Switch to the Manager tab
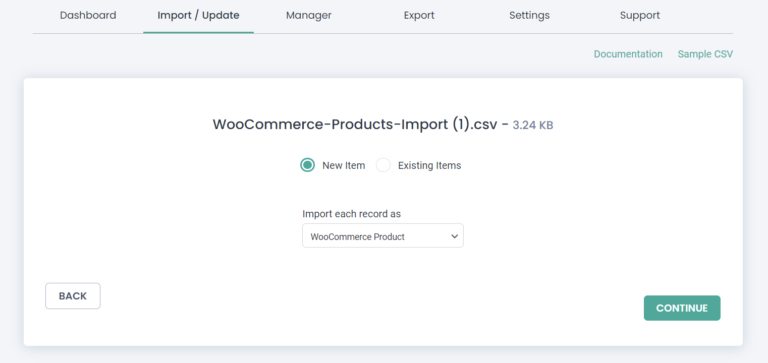 [309, 15]
